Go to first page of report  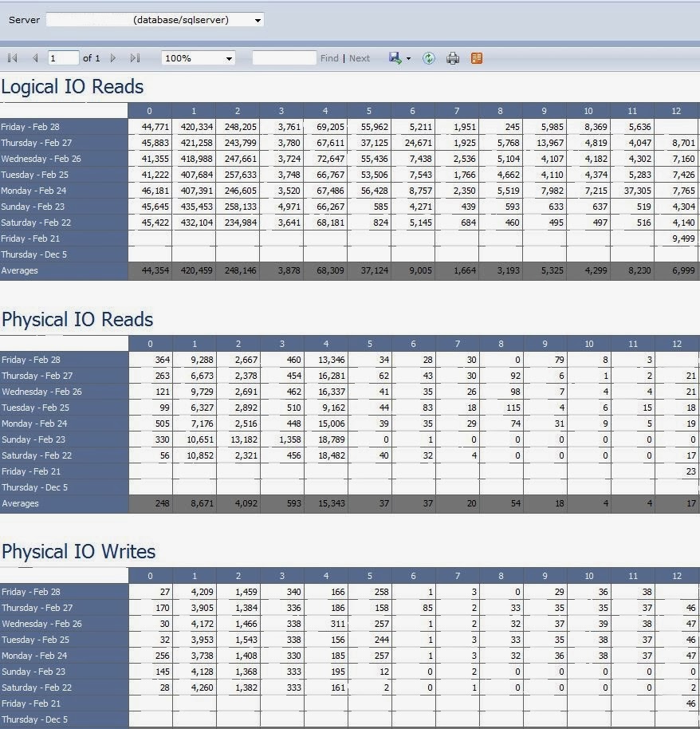[x=13, y=58]
